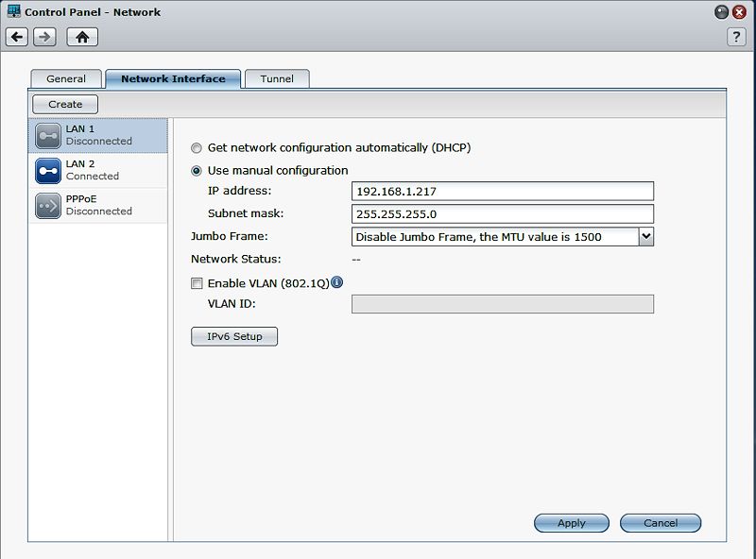Click the 'Control Panel - Network' title text

pyautogui.click(x=93, y=12)
